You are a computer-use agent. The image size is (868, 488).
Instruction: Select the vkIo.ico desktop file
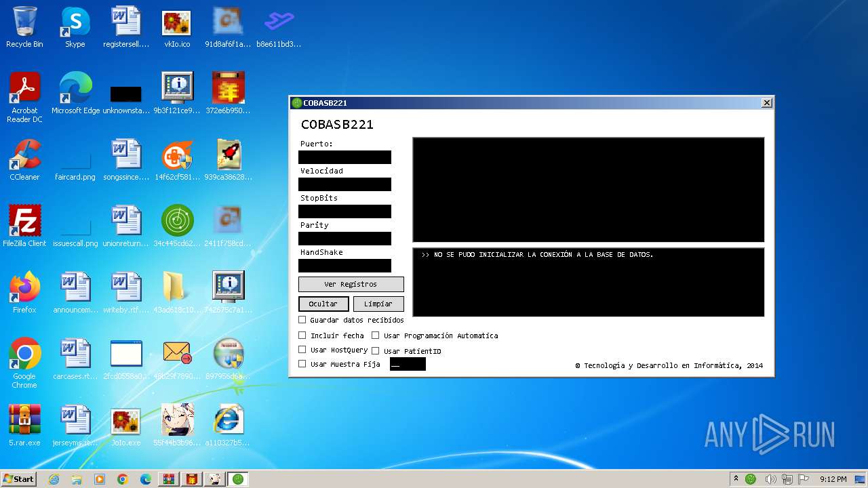(x=177, y=27)
